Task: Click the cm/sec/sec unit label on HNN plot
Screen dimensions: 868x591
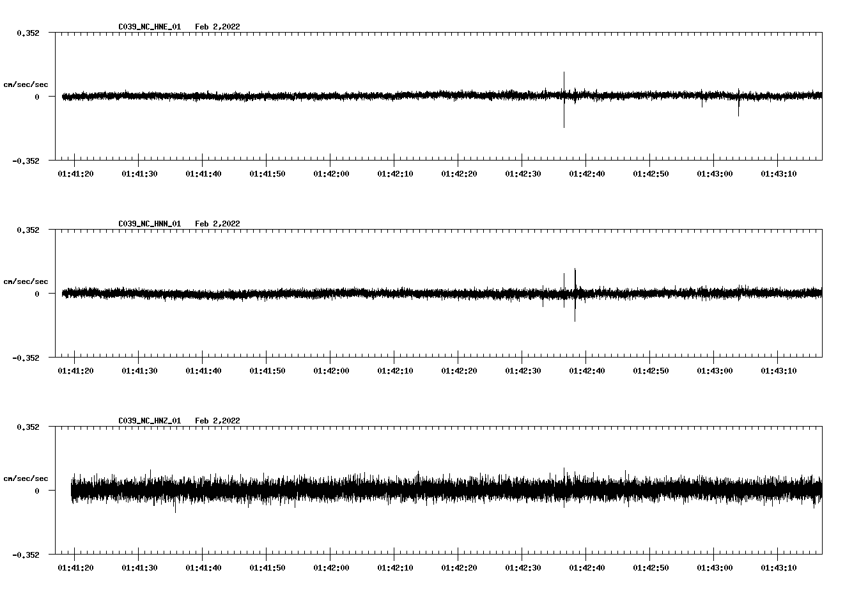Action: coord(26,281)
